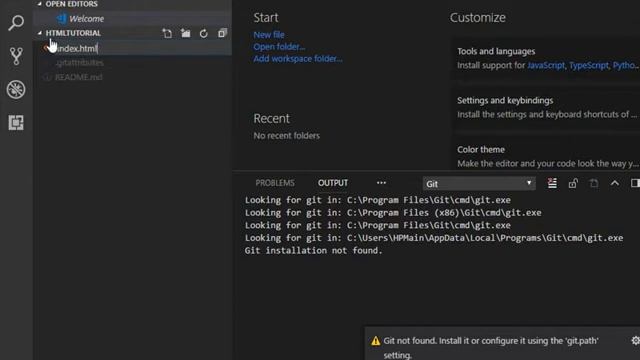Screen dimensions: 640x360
Task: Open the Source Control view
Action: click(16, 56)
